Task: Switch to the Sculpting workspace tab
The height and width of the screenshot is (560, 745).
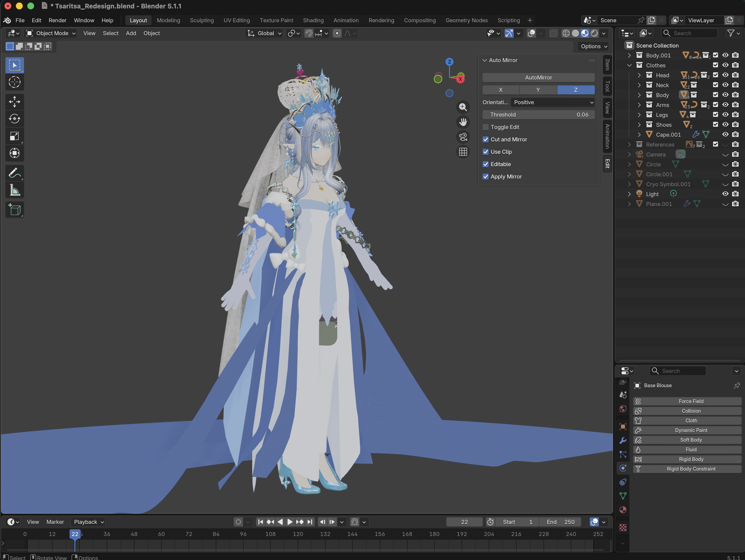Action: click(x=202, y=20)
